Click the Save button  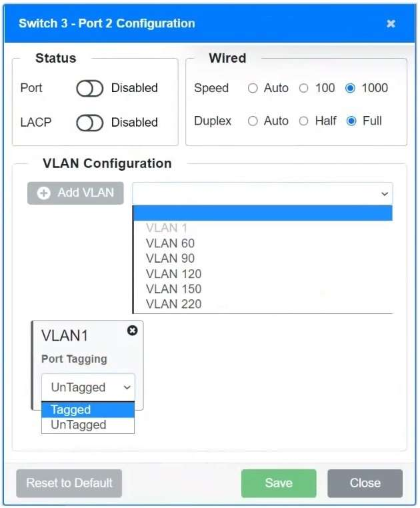tap(278, 483)
